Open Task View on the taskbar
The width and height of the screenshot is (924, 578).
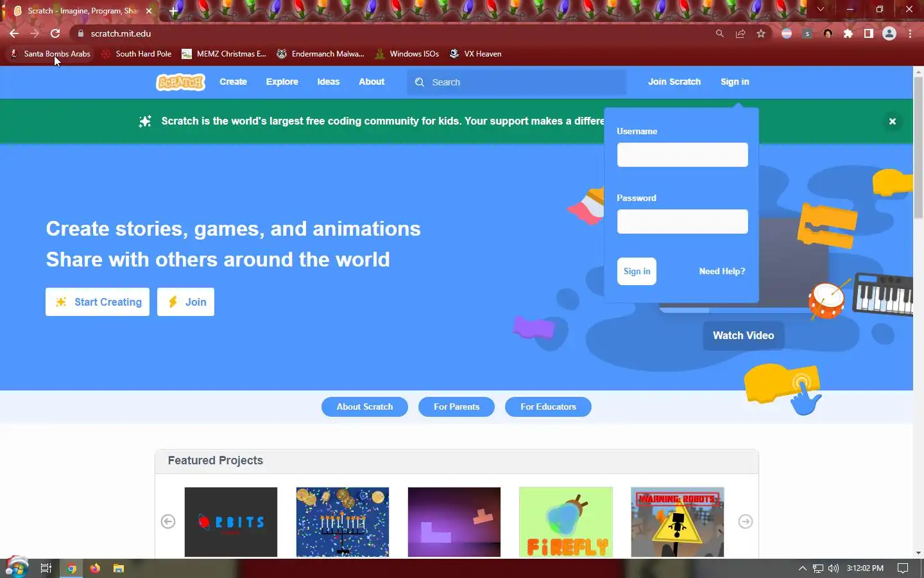click(46, 568)
